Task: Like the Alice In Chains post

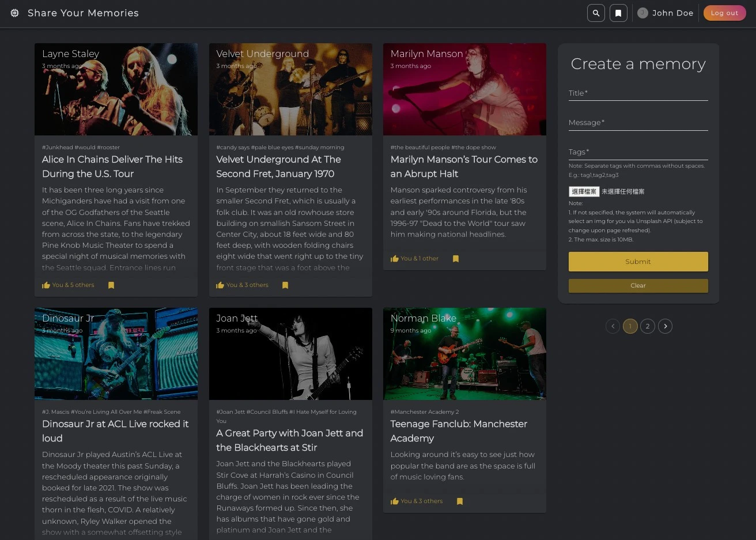Action: click(46, 285)
